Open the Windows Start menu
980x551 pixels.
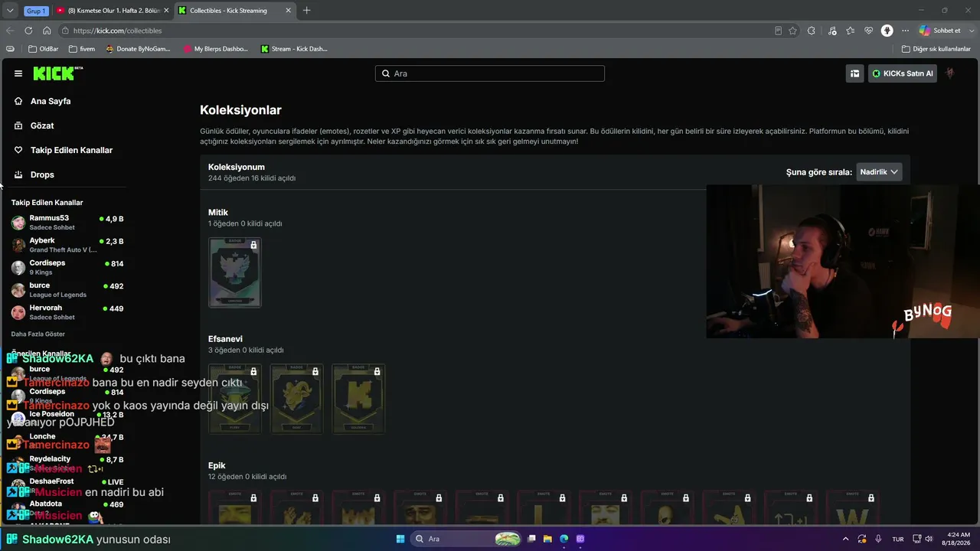[400, 539]
